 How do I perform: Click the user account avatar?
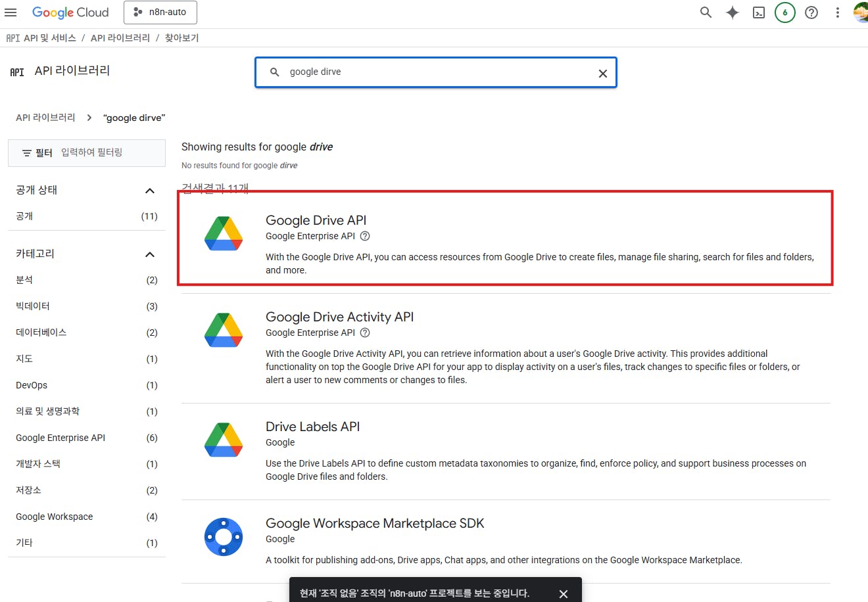click(861, 12)
